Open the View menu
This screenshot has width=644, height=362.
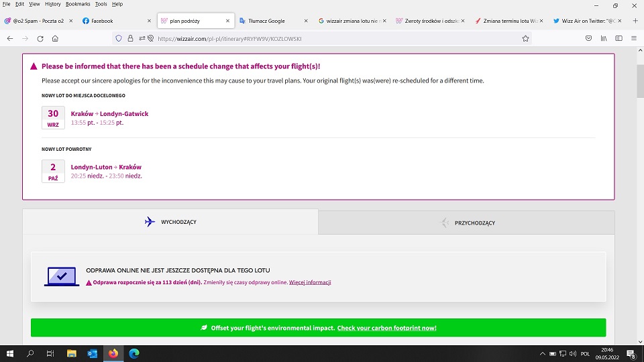(34, 4)
